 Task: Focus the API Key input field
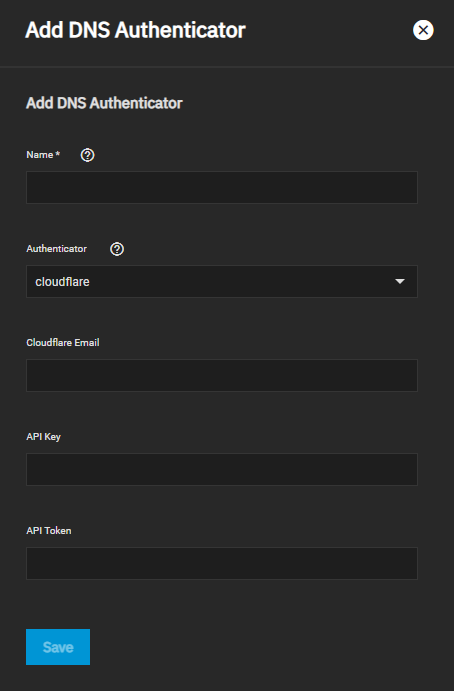pos(222,469)
